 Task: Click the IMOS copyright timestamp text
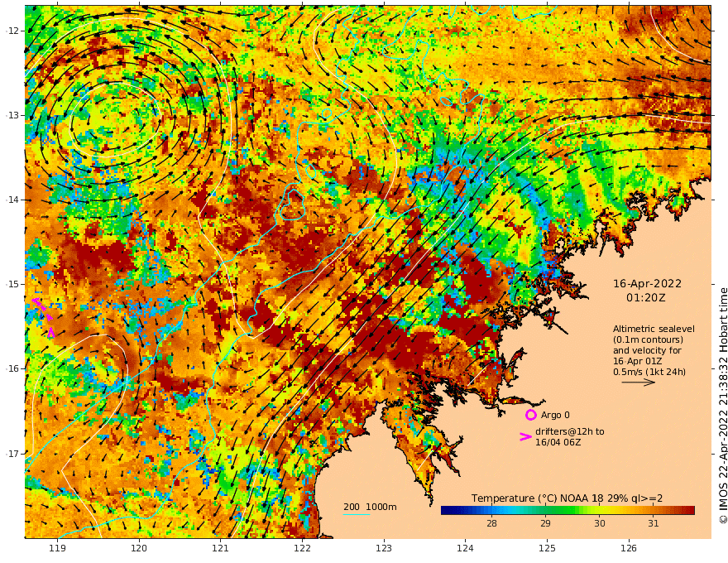pyautogui.click(x=722, y=406)
